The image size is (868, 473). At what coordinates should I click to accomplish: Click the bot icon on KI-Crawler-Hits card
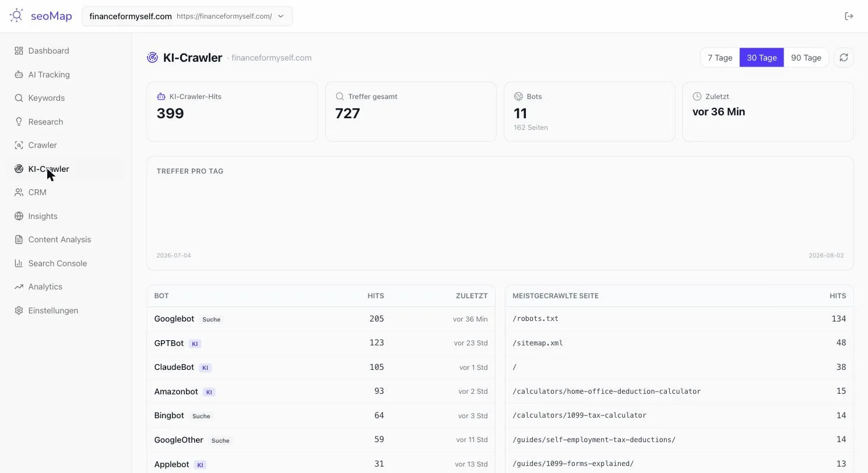tap(161, 97)
